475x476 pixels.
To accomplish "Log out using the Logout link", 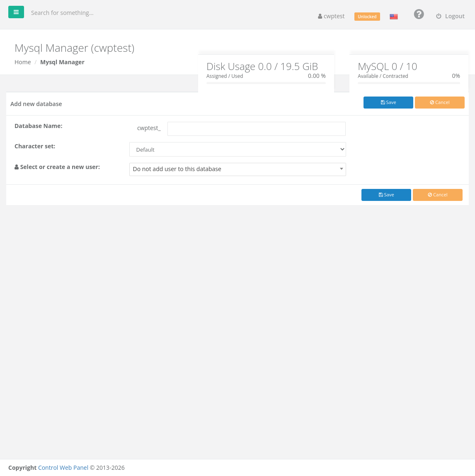I will click(x=450, y=16).
